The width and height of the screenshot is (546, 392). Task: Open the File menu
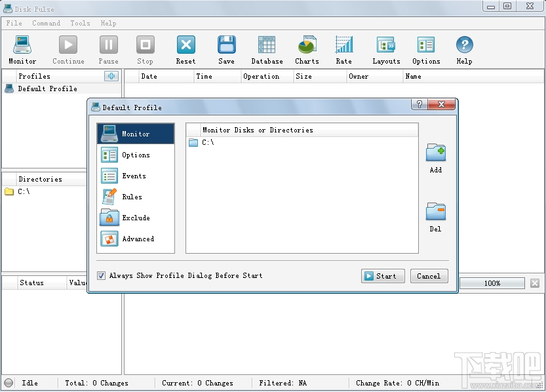pyautogui.click(x=14, y=23)
